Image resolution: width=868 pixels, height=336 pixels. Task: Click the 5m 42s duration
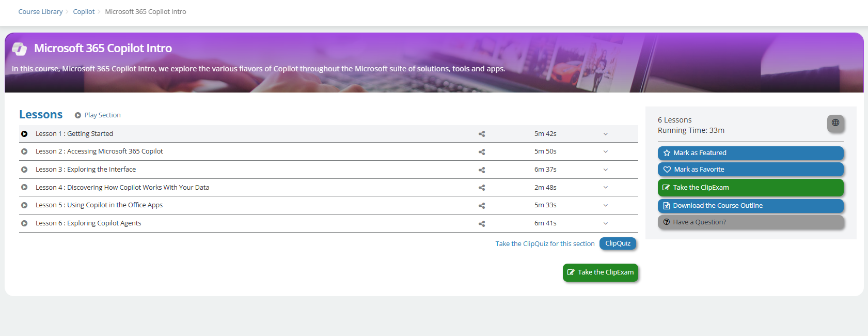[x=545, y=134]
